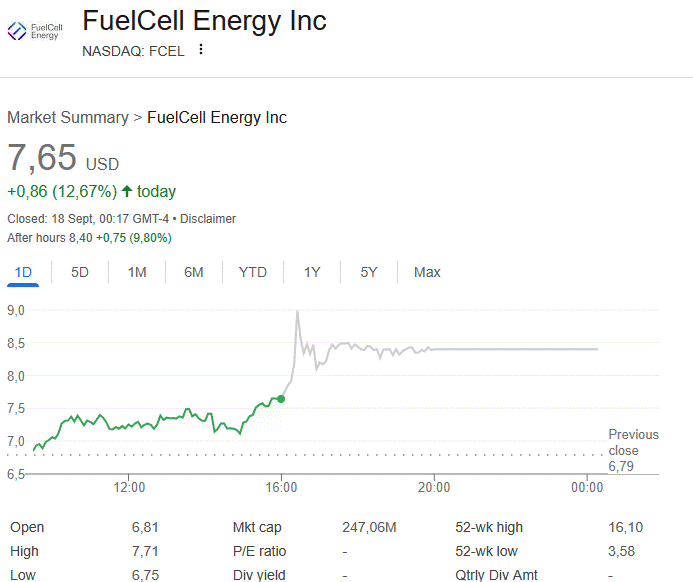Viewport: 693px width, 582px height.
Task: Click the green up-arrow next to today
Action: pyautogui.click(x=127, y=191)
